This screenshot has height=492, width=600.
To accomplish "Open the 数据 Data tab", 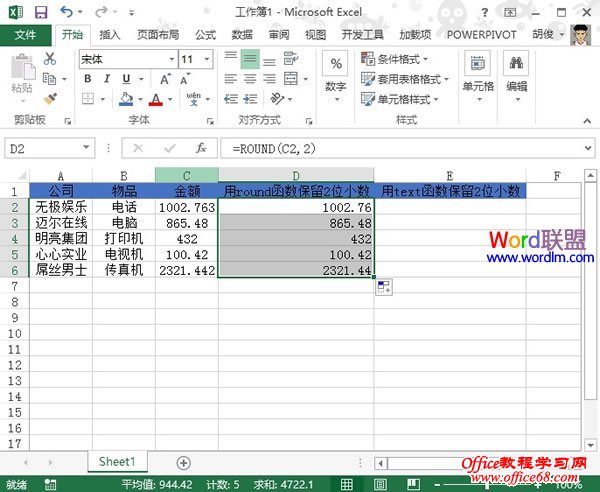I will coord(242,35).
